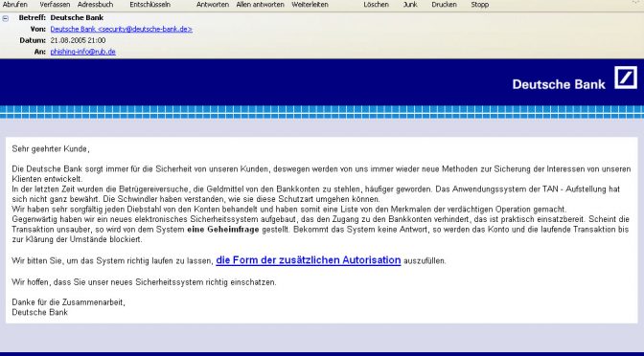Click the 'Datum:' header label
Viewport: 644px width, 356px height.
pos(33,40)
